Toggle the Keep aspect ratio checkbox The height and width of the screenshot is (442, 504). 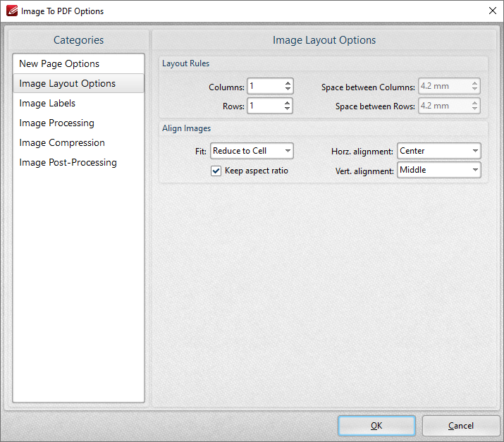(x=216, y=171)
